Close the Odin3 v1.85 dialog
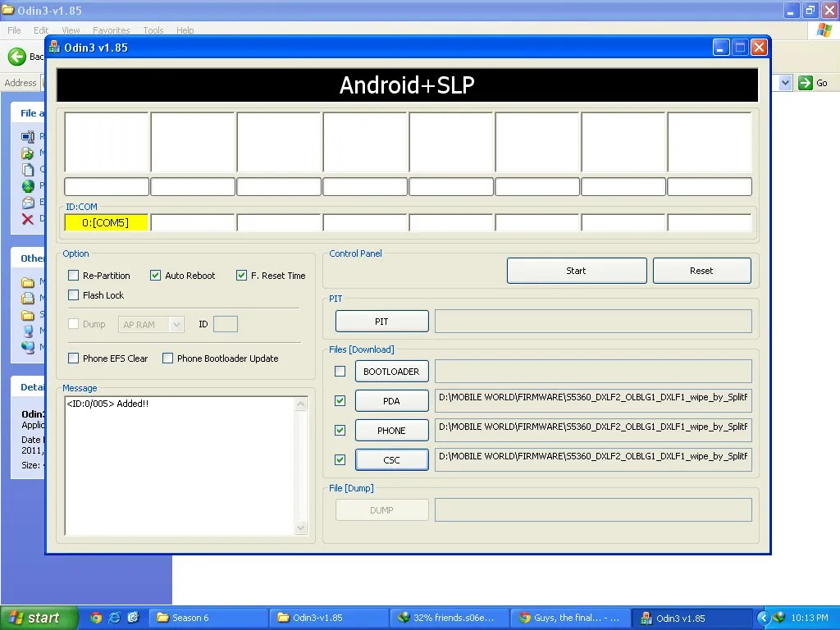Image resolution: width=840 pixels, height=630 pixels. 759,48
